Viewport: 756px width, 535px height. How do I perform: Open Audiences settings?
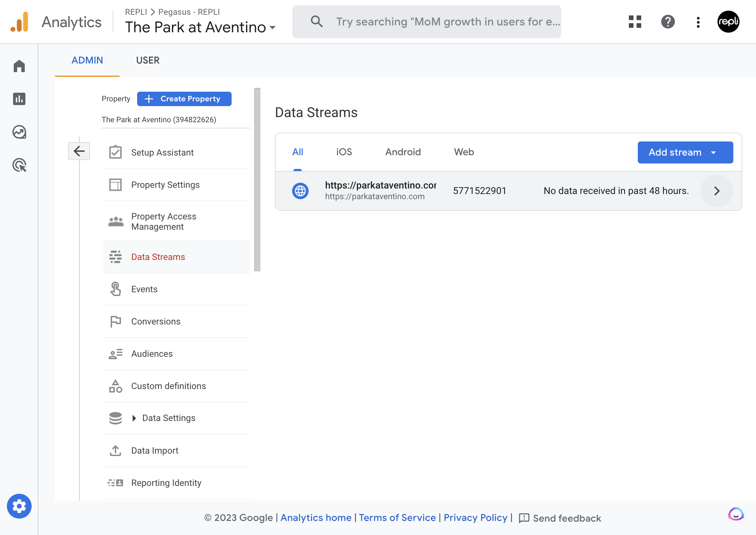[x=177, y=354]
